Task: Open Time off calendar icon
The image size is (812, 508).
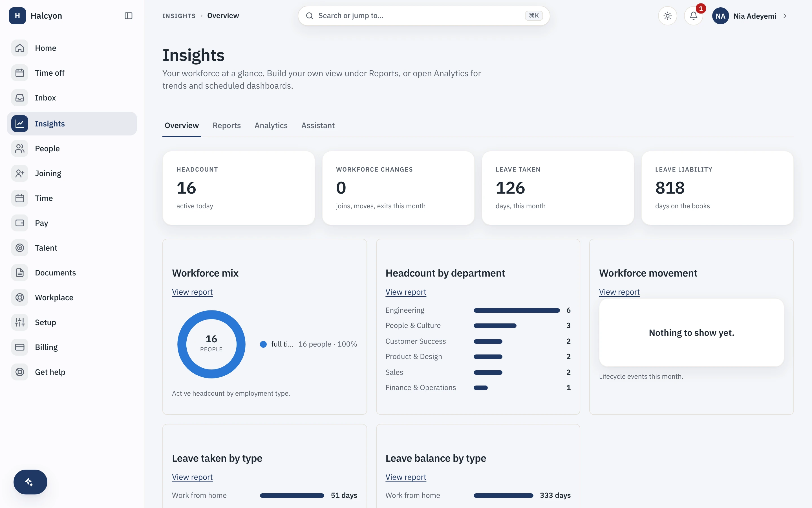Action: (19, 73)
